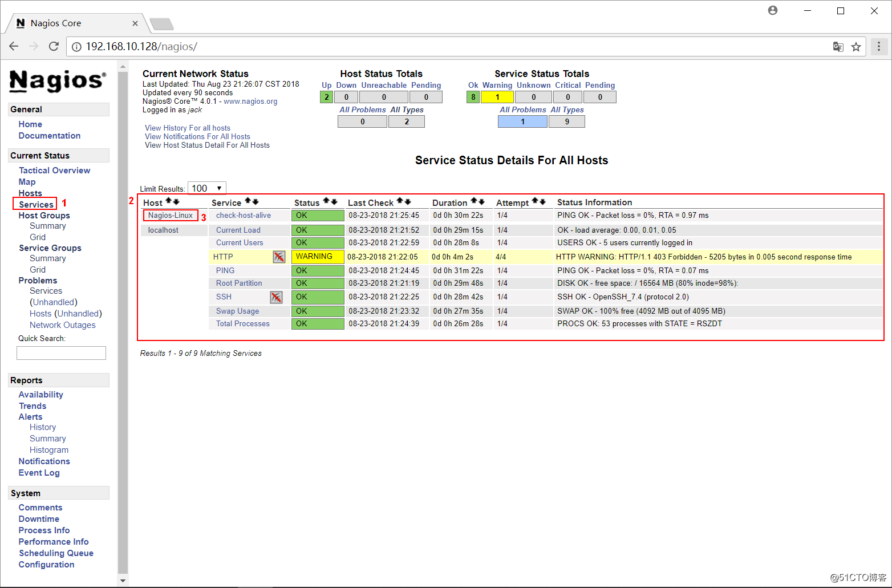Open Trends report
Viewport: 892px width, 588px height.
click(33, 406)
